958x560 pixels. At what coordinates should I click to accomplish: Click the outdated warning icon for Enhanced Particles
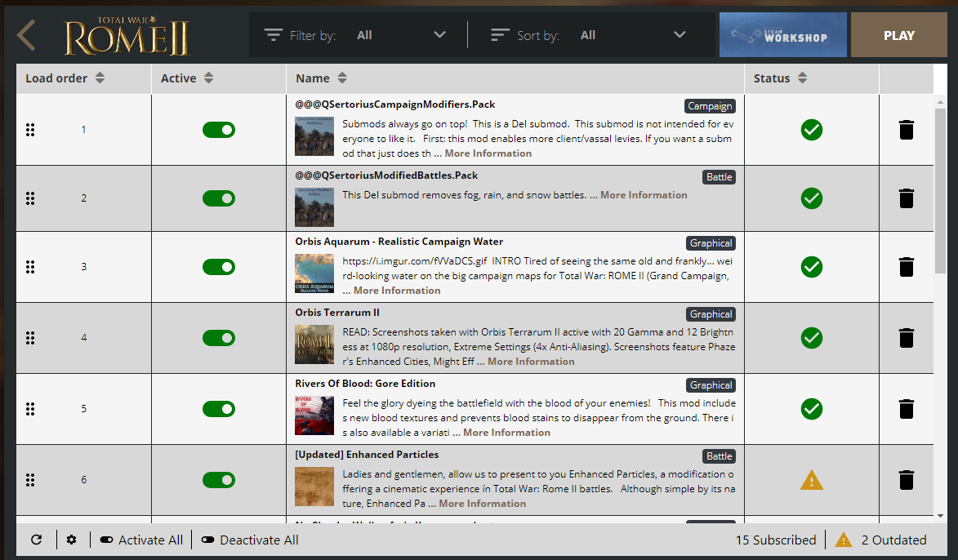[811, 480]
